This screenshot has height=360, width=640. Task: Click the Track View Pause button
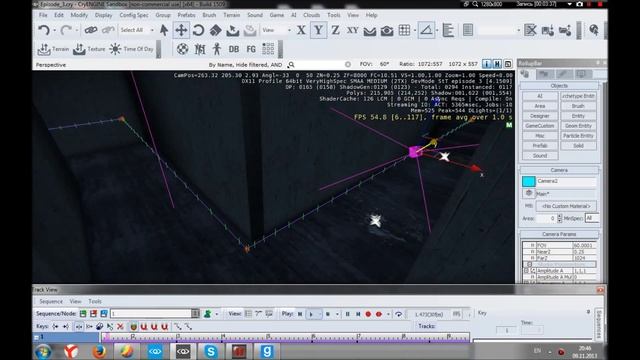coord(347,314)
